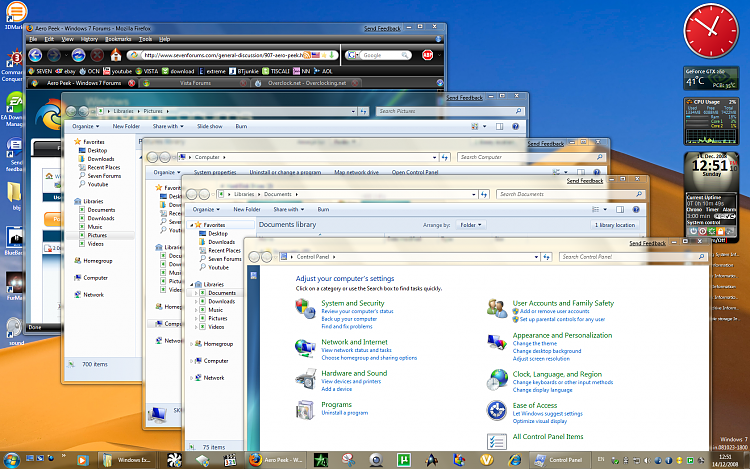Collapse the Libraries node in Documents window tree
This screenshot has height=469, width=750.
pyautogui.click(x=192, y=284)
